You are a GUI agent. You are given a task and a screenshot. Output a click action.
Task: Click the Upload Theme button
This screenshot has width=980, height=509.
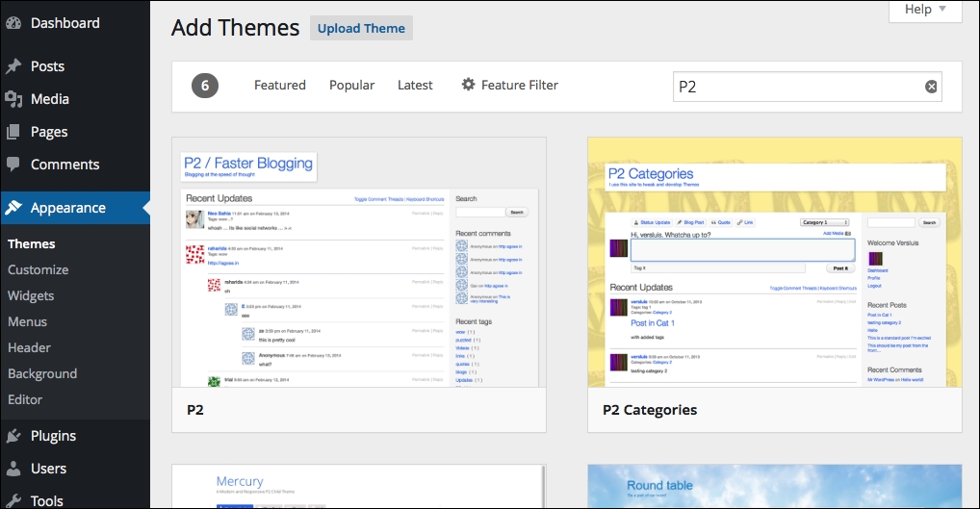pos(361,28)
